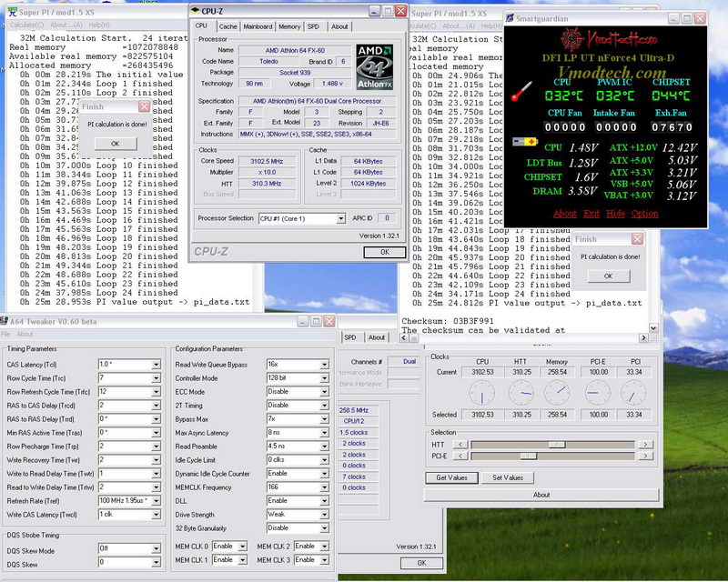Click Smartguardian About link

[565, 214]
